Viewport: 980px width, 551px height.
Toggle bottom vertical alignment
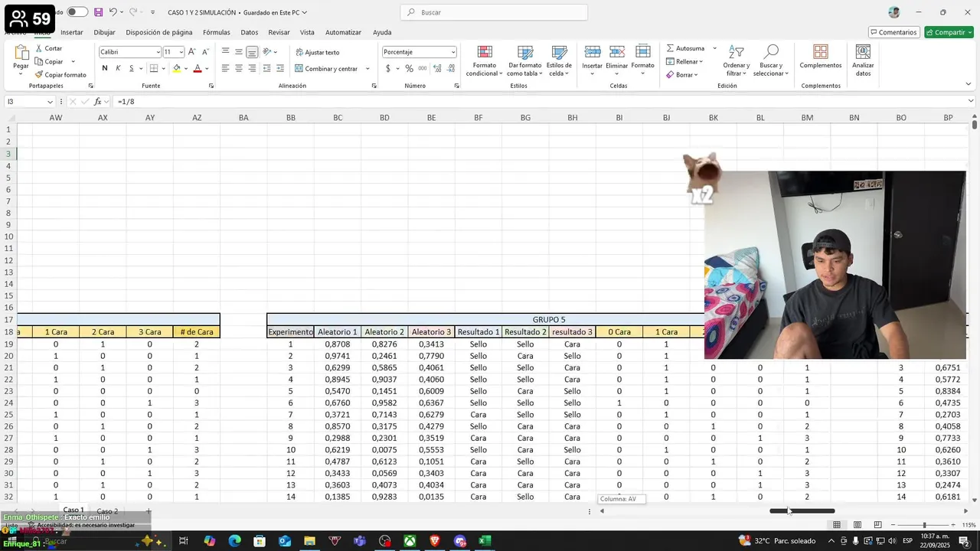pos(252,52)
